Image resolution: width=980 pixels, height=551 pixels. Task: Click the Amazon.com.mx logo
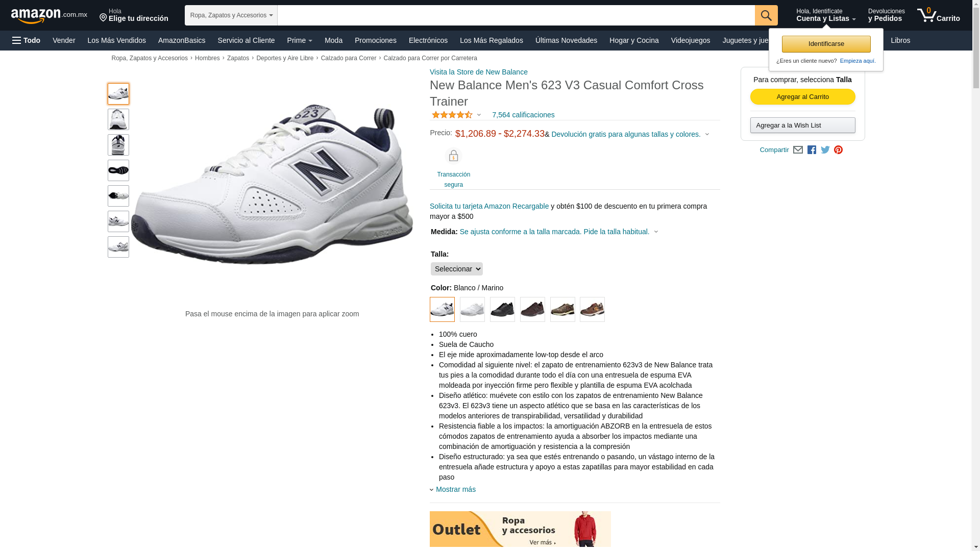49,16
